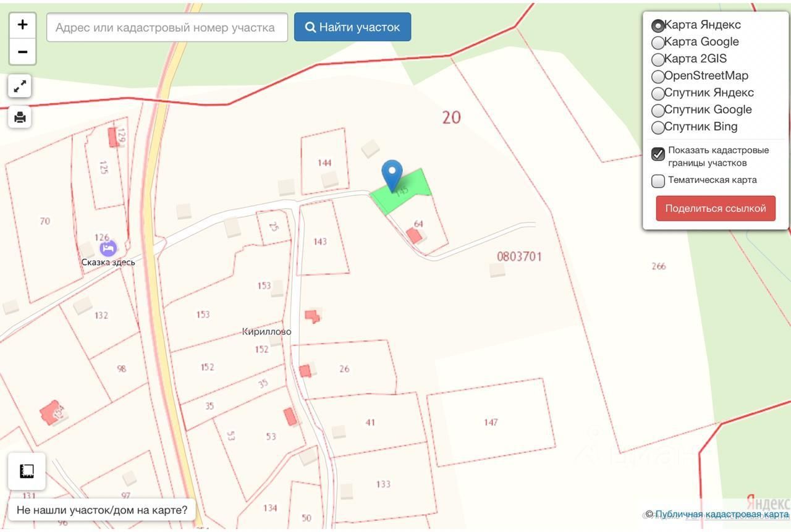791x532 pixels.
Task: Click Поделиться ссылкой button
Action: [x=716, y=208]
